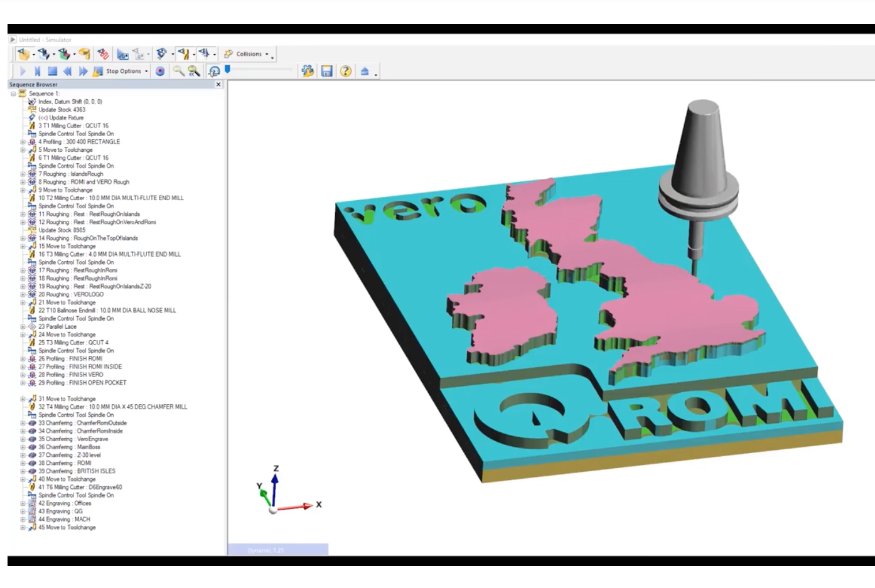
Task: Select 42 Engraving Offices operation
Action: point(65,503)
